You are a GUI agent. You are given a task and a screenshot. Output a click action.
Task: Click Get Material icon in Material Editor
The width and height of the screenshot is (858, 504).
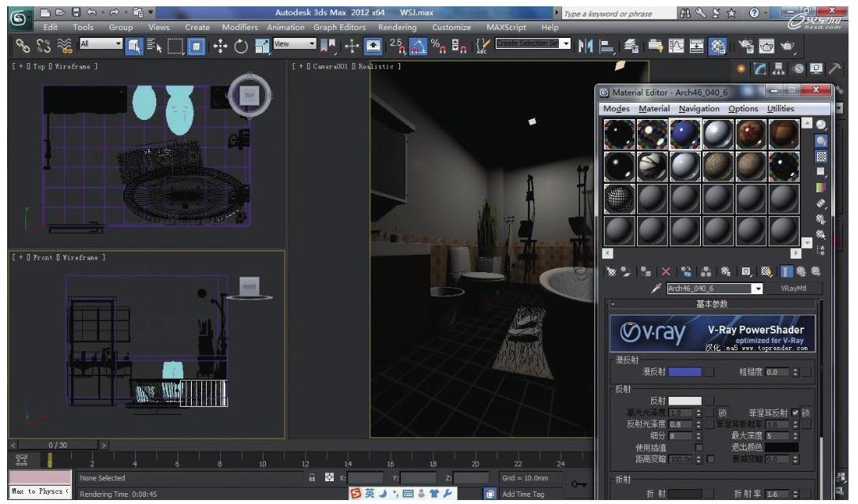pyautogui.click(x=611, y=271)
